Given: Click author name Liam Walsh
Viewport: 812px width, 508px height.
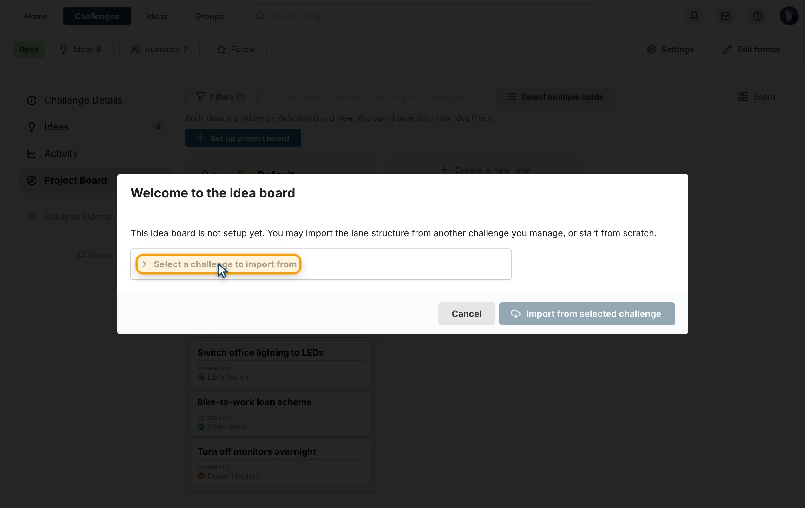Looking at the screenshot, I should tap(227, 377).
